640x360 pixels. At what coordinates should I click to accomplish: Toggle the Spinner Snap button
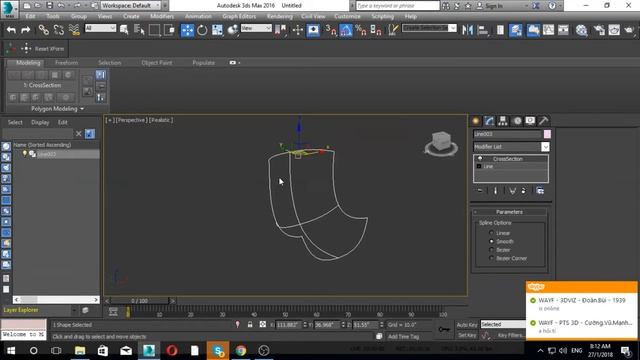pos(376,30)
